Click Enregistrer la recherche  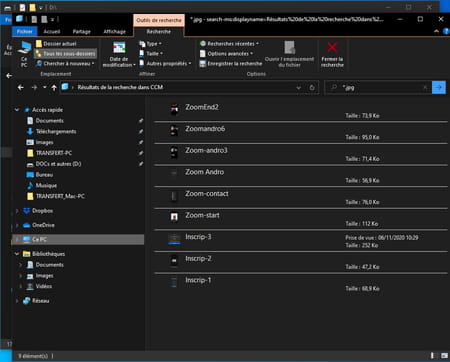tap(231, 63)
